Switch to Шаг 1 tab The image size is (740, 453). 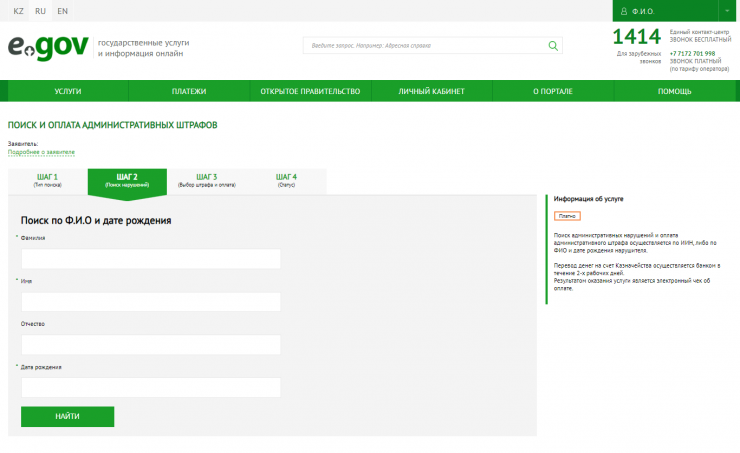coord(47,180)
